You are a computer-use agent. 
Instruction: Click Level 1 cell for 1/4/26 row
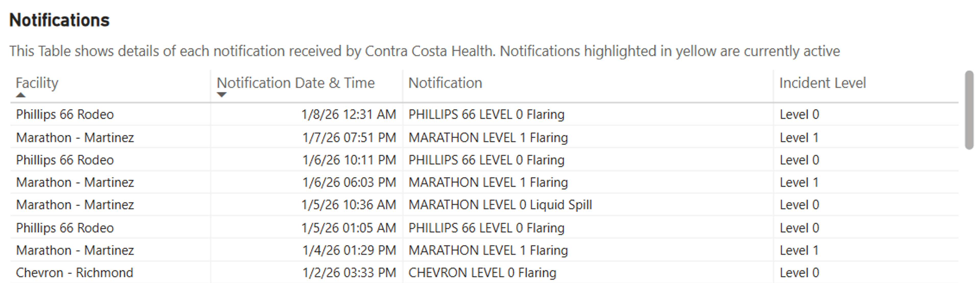(799, 250)
